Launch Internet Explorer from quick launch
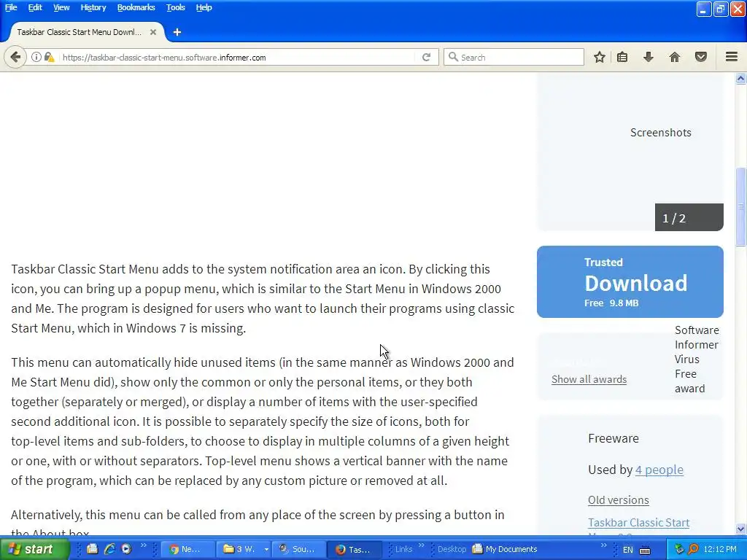 (109, 549)
